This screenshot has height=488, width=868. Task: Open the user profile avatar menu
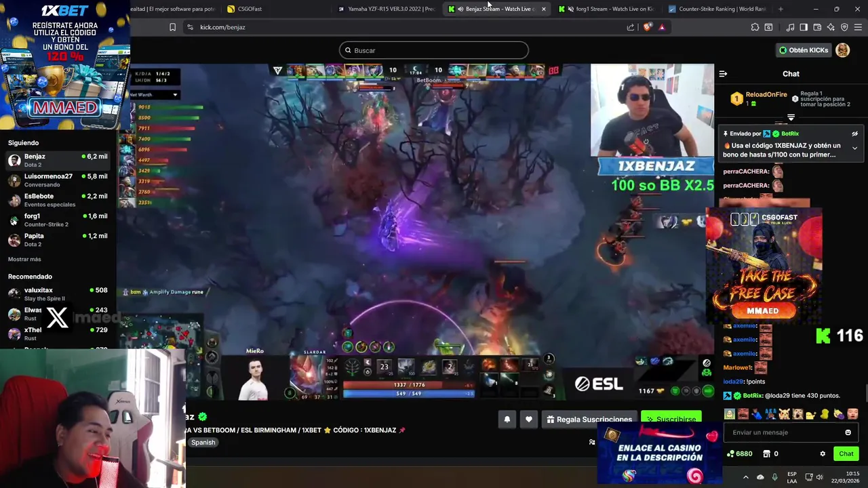tap(842, 50)
